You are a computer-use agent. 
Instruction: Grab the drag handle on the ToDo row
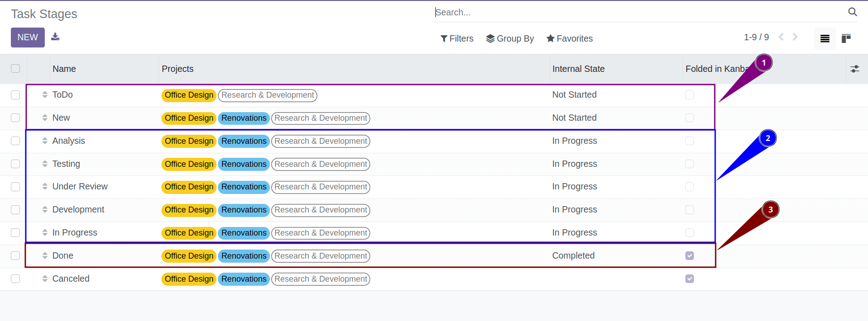tap(45, 95)
